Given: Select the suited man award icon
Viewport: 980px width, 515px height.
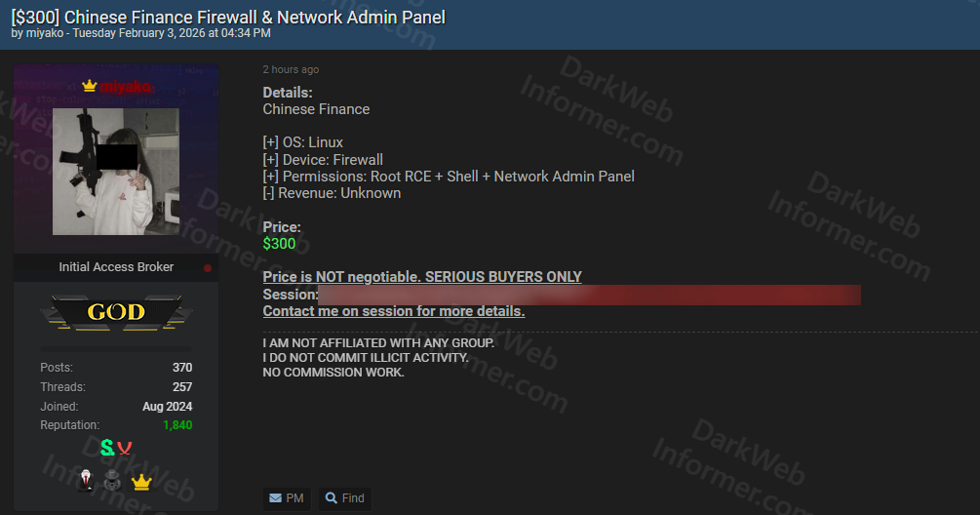Looking at the screenshot, I should point(86,480).
